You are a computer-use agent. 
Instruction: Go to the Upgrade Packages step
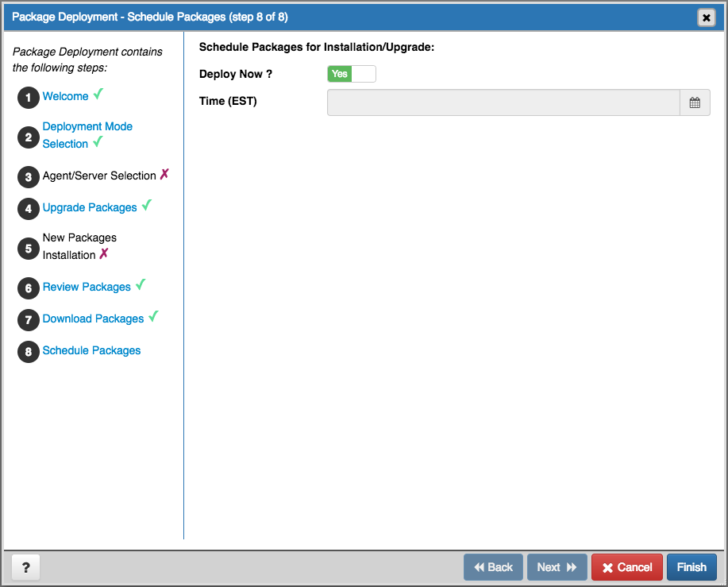[x=90, y=207]
